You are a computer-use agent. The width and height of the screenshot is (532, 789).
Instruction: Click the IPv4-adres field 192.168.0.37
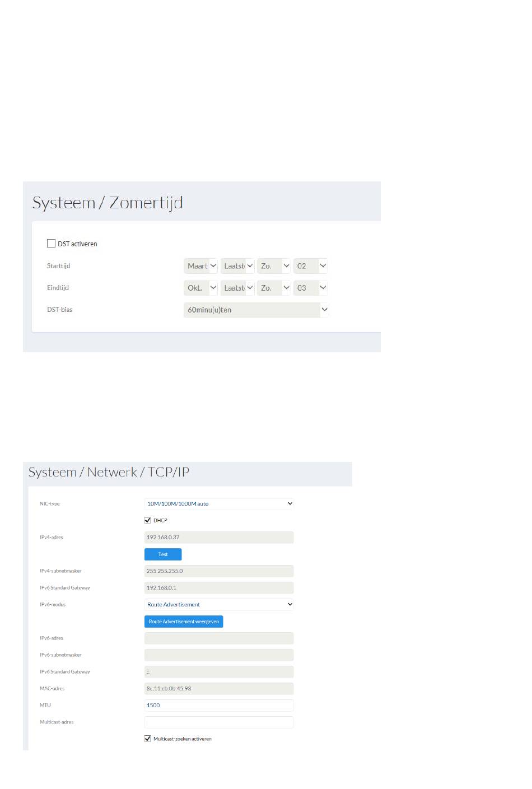[219, 537]
